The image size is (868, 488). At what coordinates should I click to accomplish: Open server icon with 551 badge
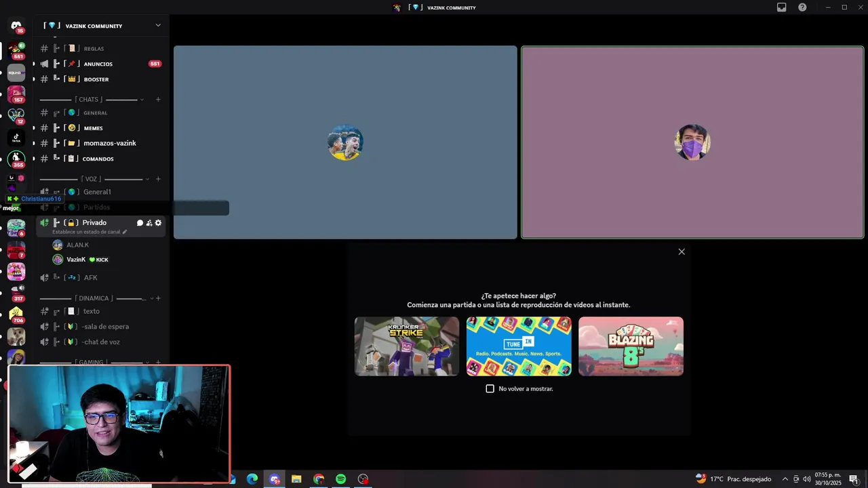[16, 51]
